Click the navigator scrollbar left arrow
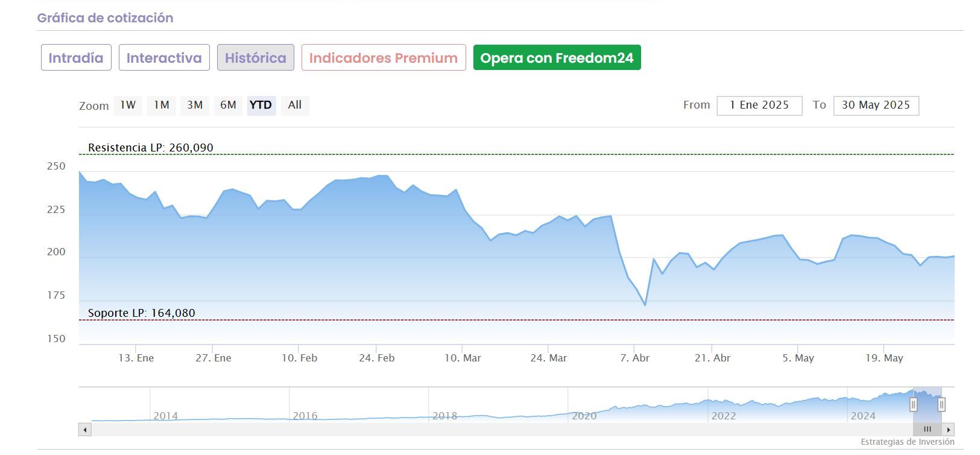Screen dimensions: 980x455 85,430
